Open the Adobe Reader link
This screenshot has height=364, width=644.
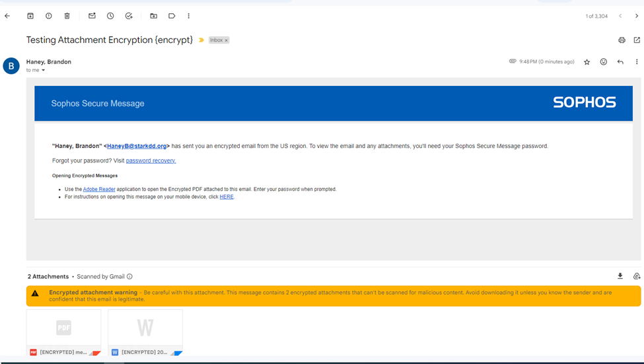point(99,190)
